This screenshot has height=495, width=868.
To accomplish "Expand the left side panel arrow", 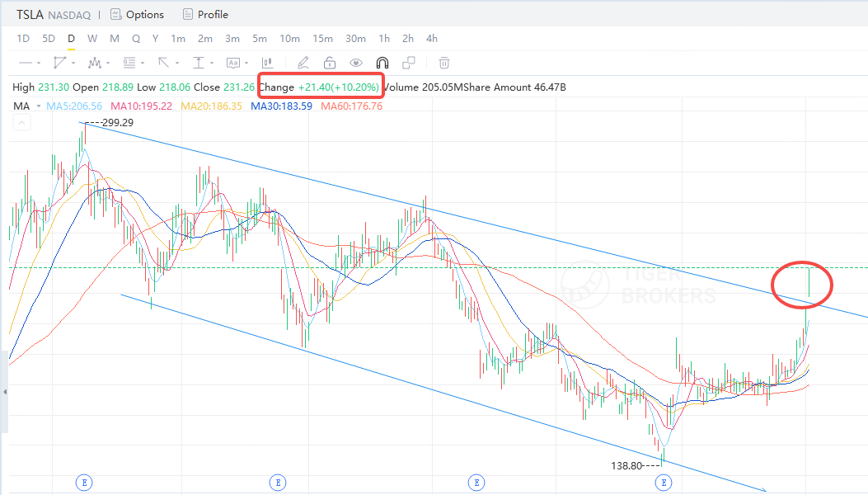I will (x=4, y=391).
